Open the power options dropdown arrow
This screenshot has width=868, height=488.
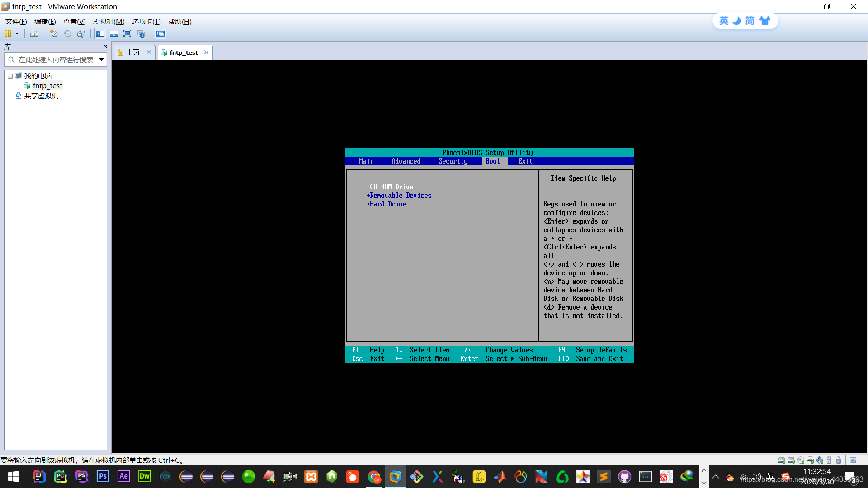(x=17, y=33)
